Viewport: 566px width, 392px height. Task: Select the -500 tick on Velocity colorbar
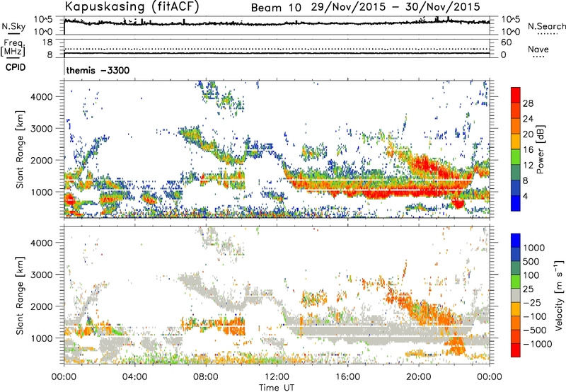click(535, 330)
